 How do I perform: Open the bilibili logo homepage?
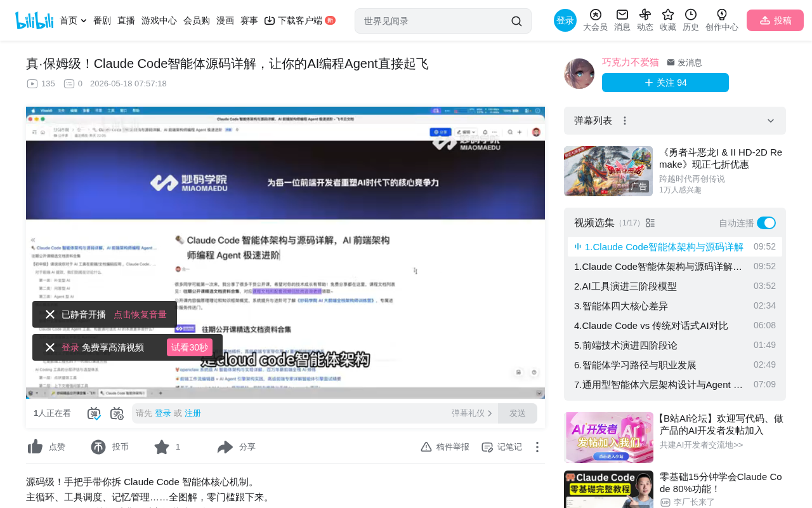(34, 20)
